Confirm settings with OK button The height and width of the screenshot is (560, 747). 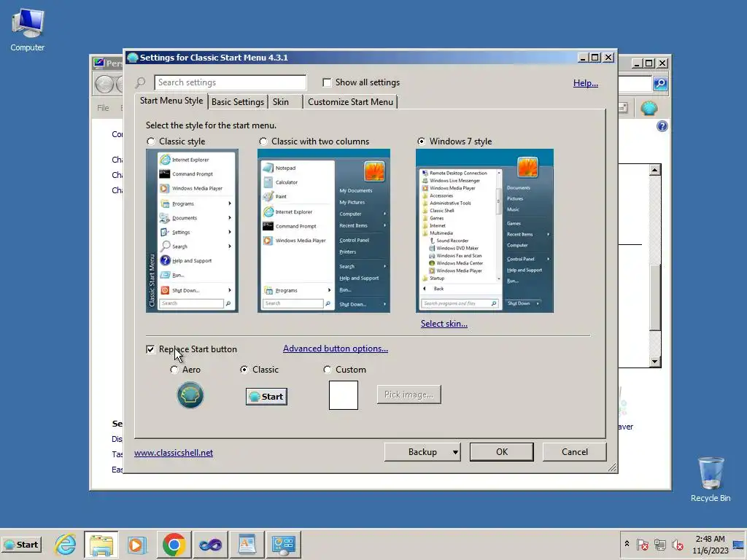pos(502,452)
